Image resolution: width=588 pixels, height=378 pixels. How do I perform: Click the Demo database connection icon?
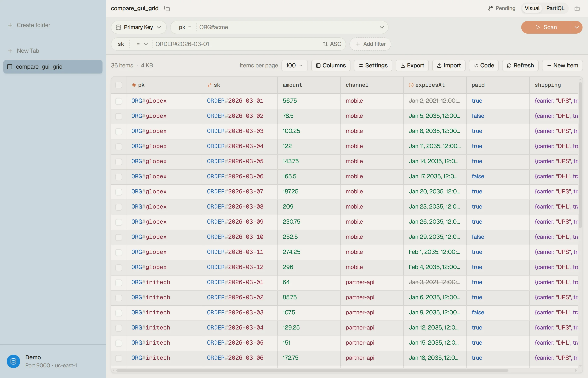pos(13,361)
